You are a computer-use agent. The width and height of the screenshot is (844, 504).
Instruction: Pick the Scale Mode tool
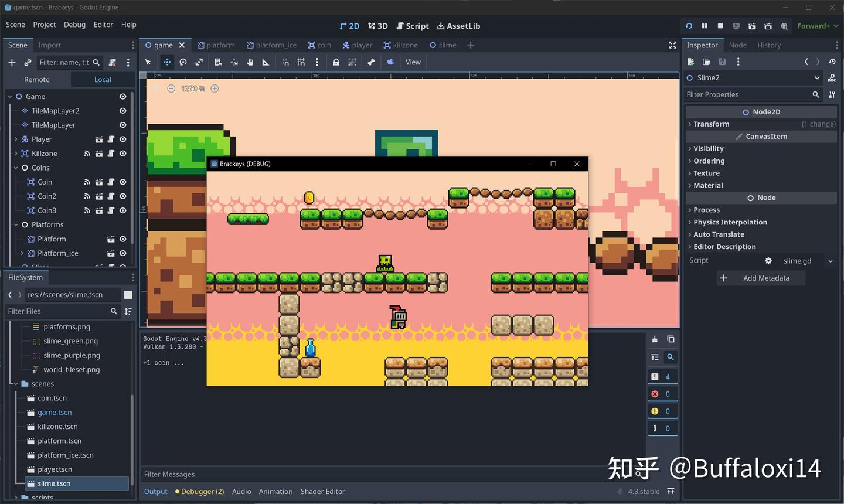pos(199,62)
